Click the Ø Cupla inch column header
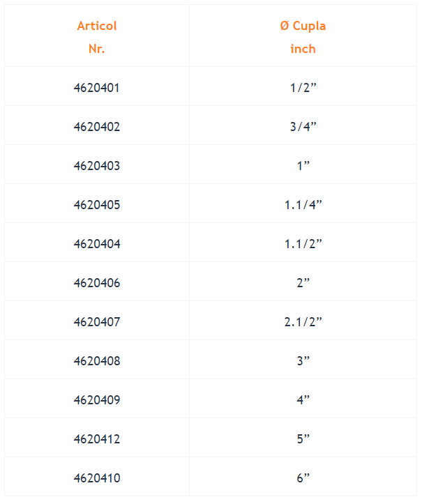The height and width of the screenshot is (504, 422). [x=303, y=37]
